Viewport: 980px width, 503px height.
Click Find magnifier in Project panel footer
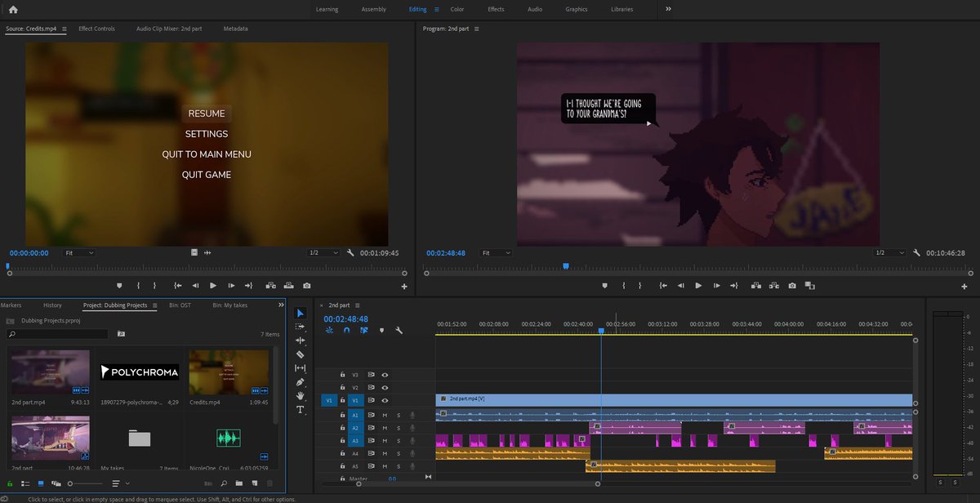[223, 483]
